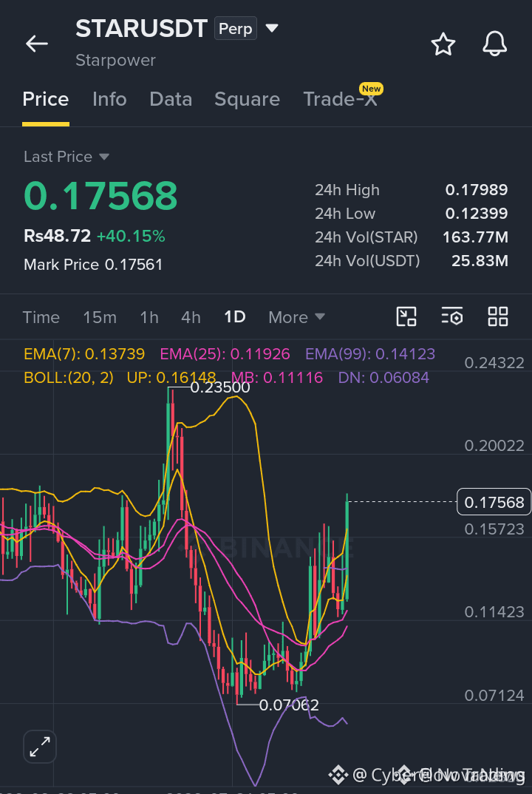Add STARUSDT to favorites with star icon
Viewport: 532px width, 794px height.
coord(443,44)
